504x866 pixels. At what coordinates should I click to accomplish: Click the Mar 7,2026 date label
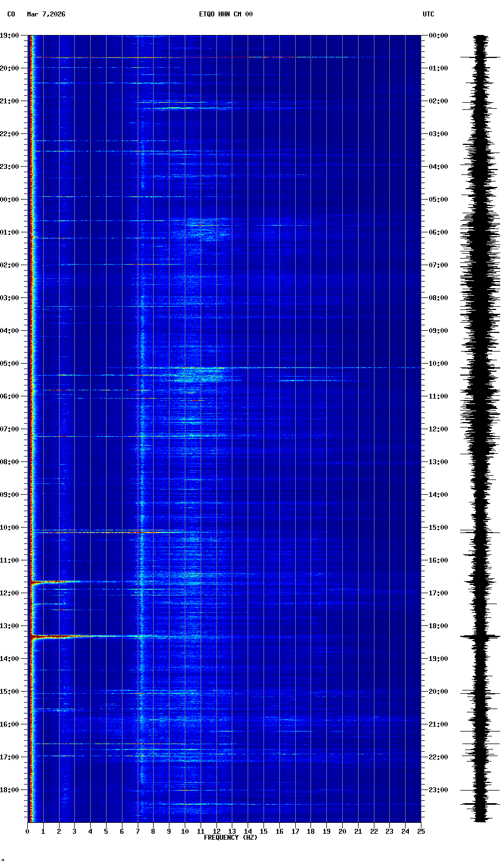pos(46,14)
